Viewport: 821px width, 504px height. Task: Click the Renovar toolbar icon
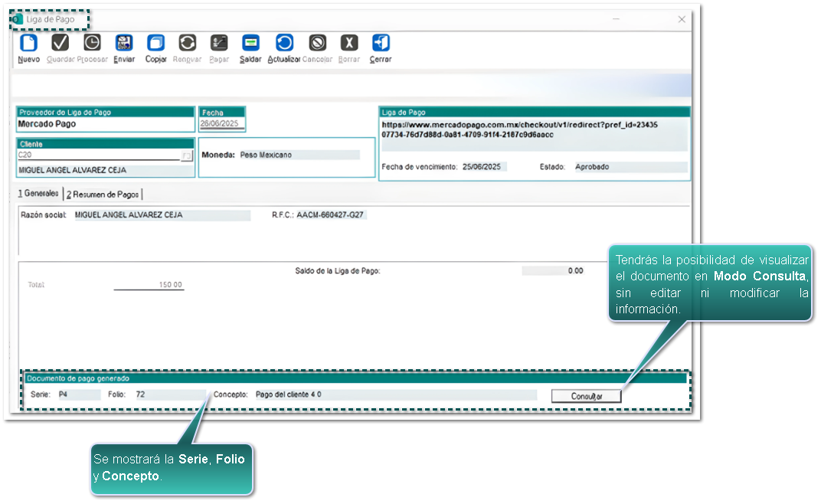click(187, 44)
